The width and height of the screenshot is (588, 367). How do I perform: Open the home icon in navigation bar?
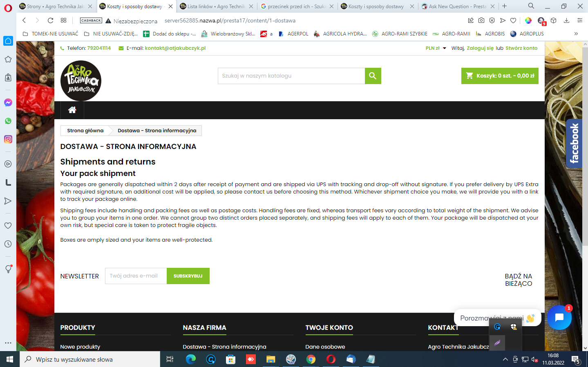pos(72,110)
